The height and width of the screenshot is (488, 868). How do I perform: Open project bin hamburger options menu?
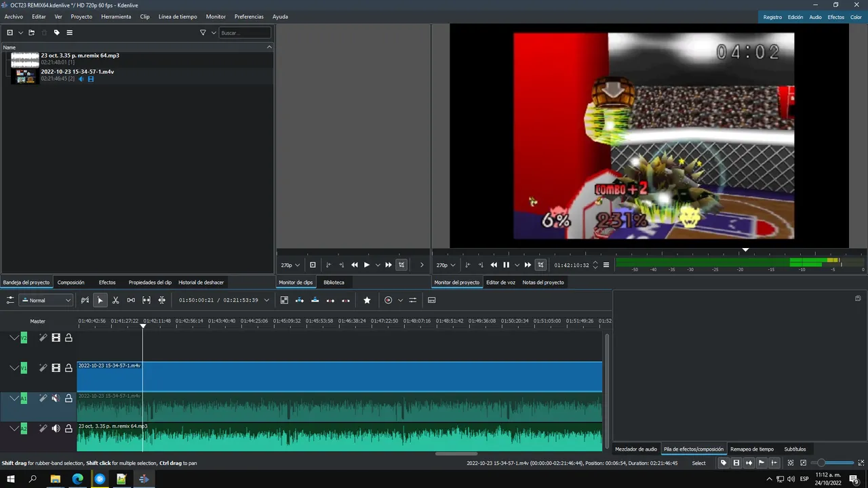point(69,33)
